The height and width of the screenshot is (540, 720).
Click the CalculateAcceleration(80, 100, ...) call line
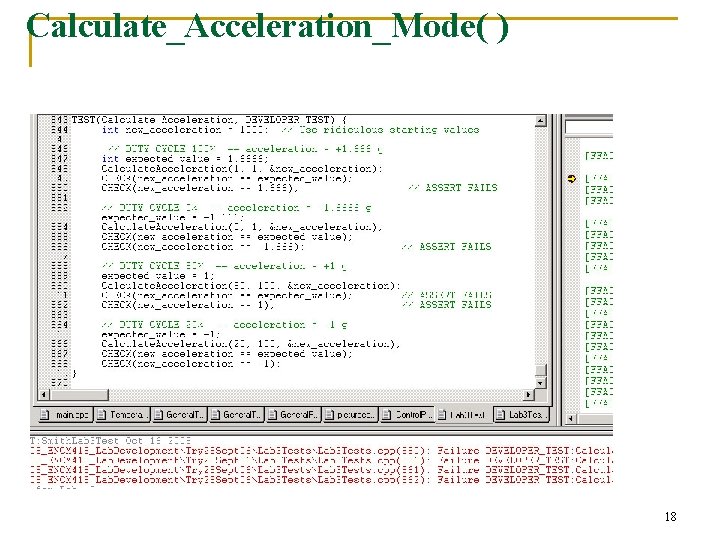point(251,286)
